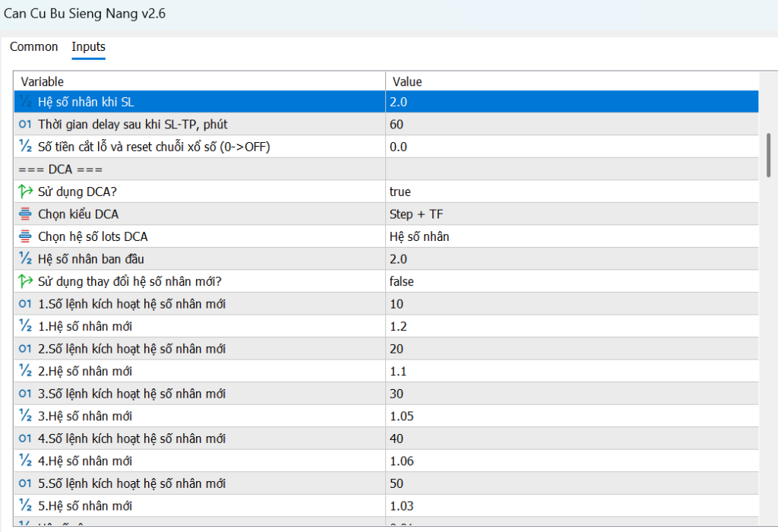This screenshot has width=778, height=532.
Task: Click the vertical scrollbar thumb
Action: [768, 154]
